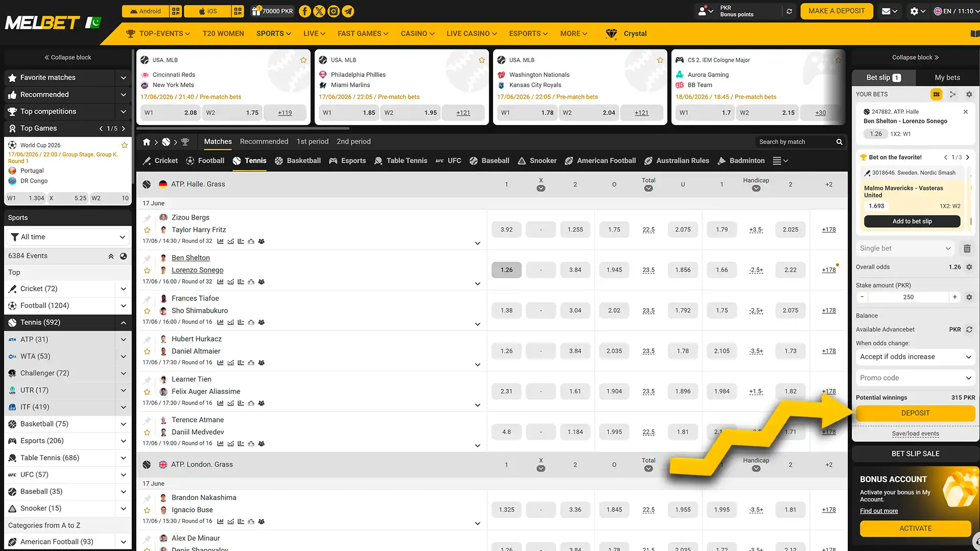Remove Ben Shelton bet from slip
Image resolution: width=980 pixels, height=551 pixels.
pyautogui.click(x=966, y=112)
